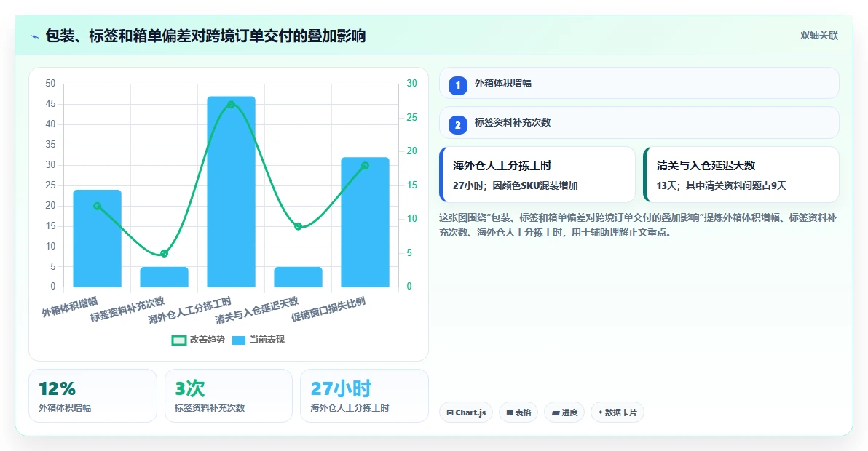This screenshot has width=868, height=451.
Task: Click the 进度 tag
Action: [564, 412]
